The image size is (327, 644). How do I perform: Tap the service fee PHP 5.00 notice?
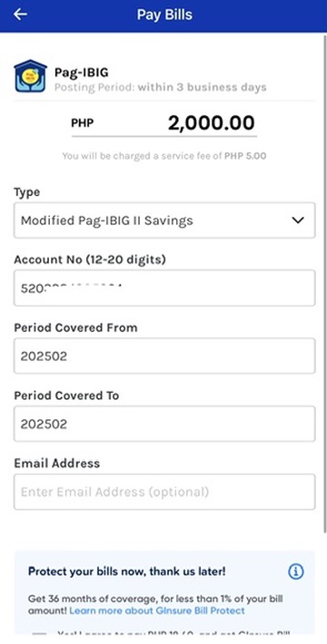click(x=164, y=156)
